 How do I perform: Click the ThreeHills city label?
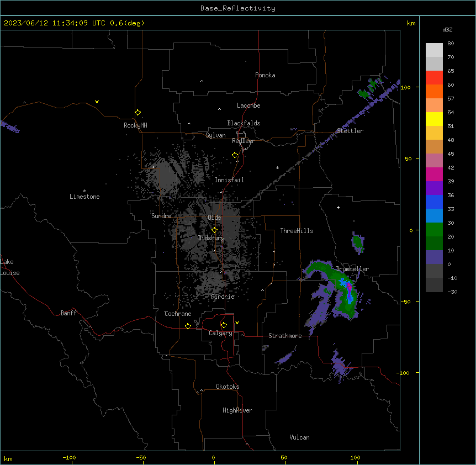point(297,231)
